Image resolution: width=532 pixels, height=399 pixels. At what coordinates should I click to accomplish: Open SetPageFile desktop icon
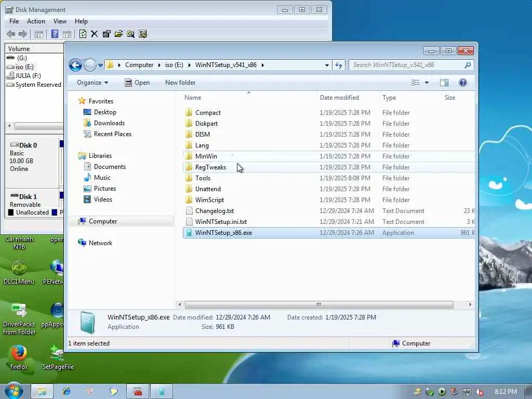tap(58, 357)
